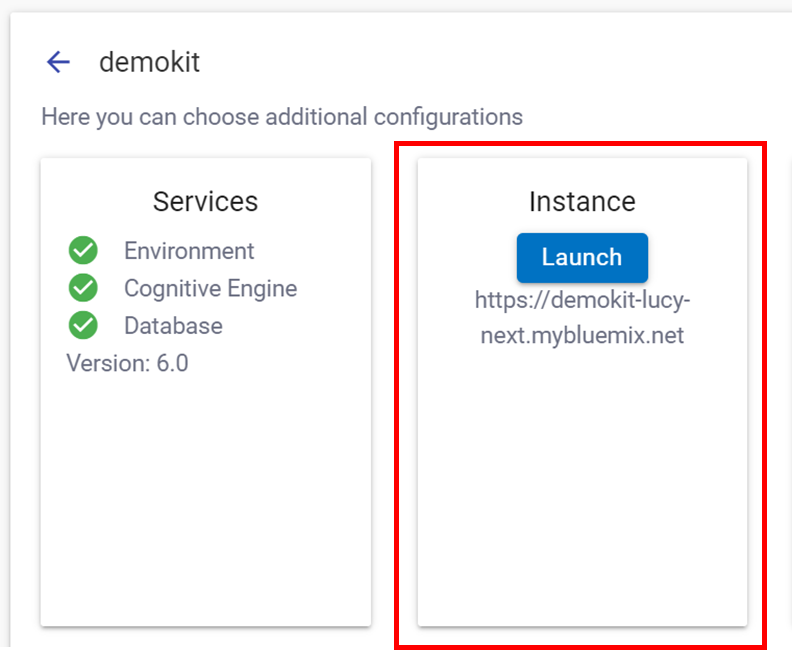792x650 pixels.
Task: Go back using the left arrow icon
Action: point(58,62)
